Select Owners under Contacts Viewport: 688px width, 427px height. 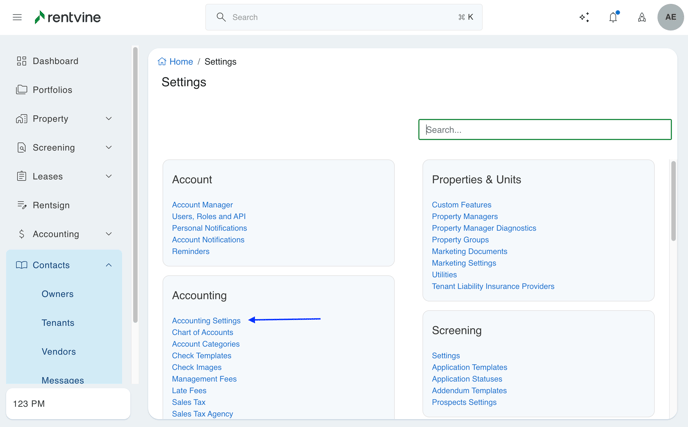(57, 294)
